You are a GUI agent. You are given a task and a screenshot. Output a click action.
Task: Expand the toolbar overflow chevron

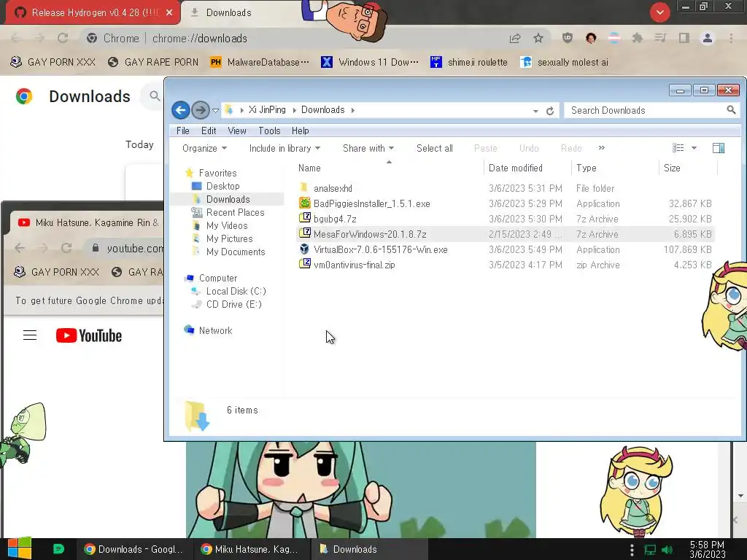pyautogui.click(x=602, y=148)
